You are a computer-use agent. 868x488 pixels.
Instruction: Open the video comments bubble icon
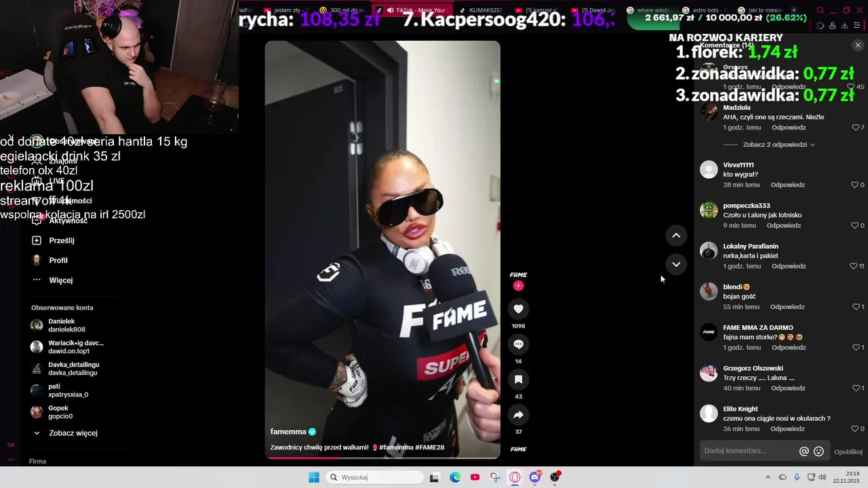tap(518, 344)
